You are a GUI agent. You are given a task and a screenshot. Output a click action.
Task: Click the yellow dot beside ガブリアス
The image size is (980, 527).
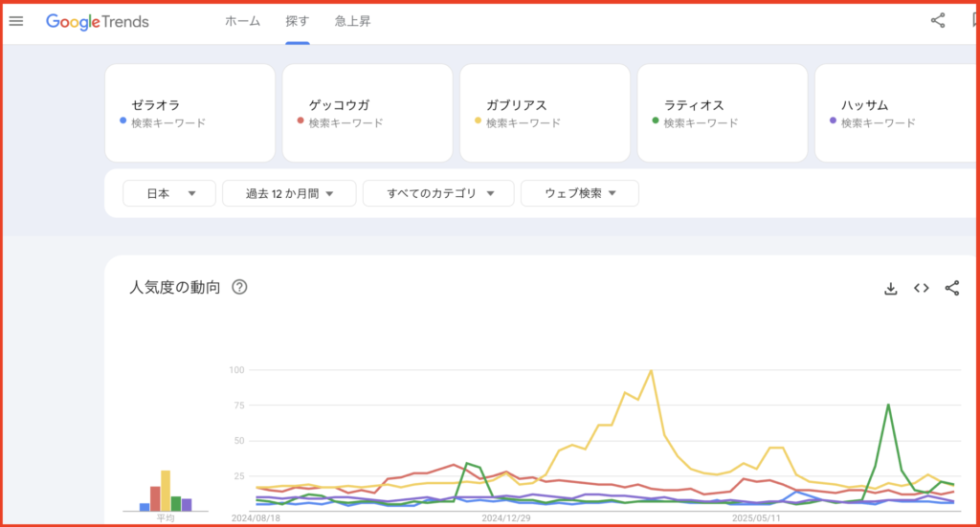click(x=479, y=121)
